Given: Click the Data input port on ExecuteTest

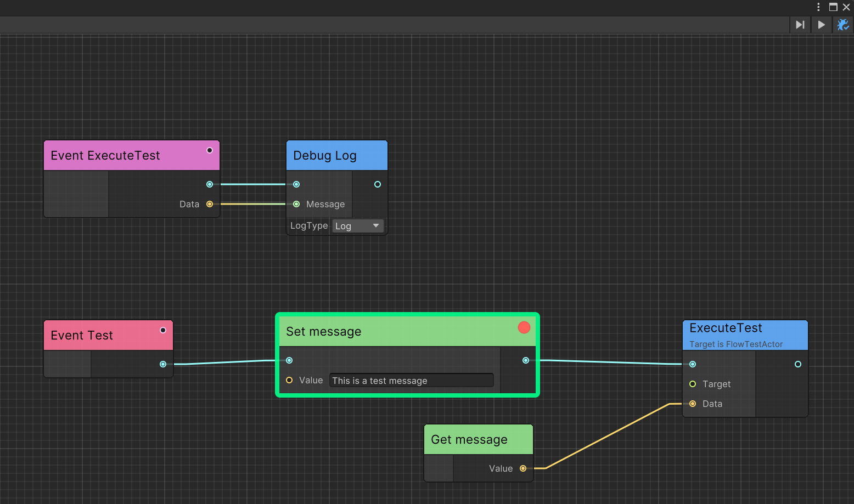Looking at the screenshot, I should tap(693, 404).
